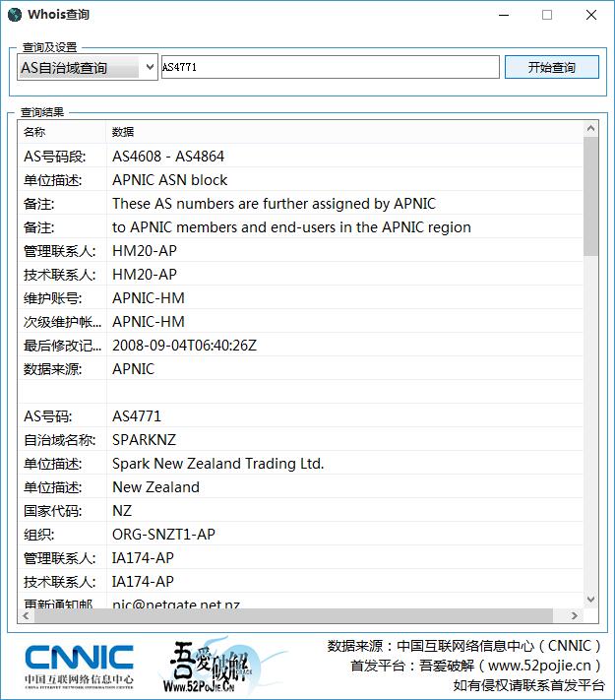Click the horizontal scrollbar thumb

click(x=293, y=615)
